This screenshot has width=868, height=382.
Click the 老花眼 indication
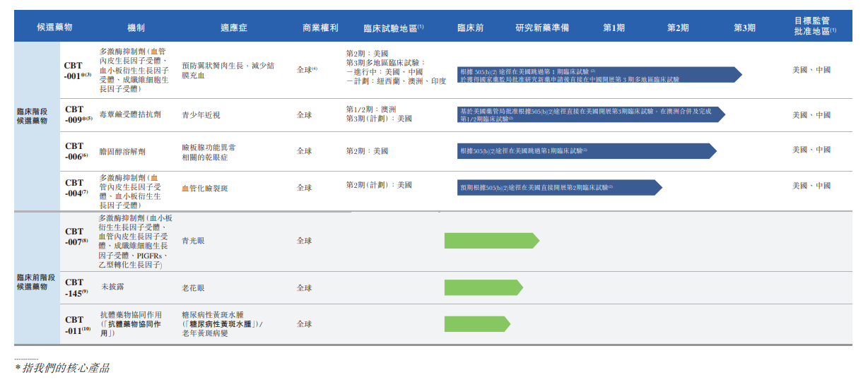point(194,288)
